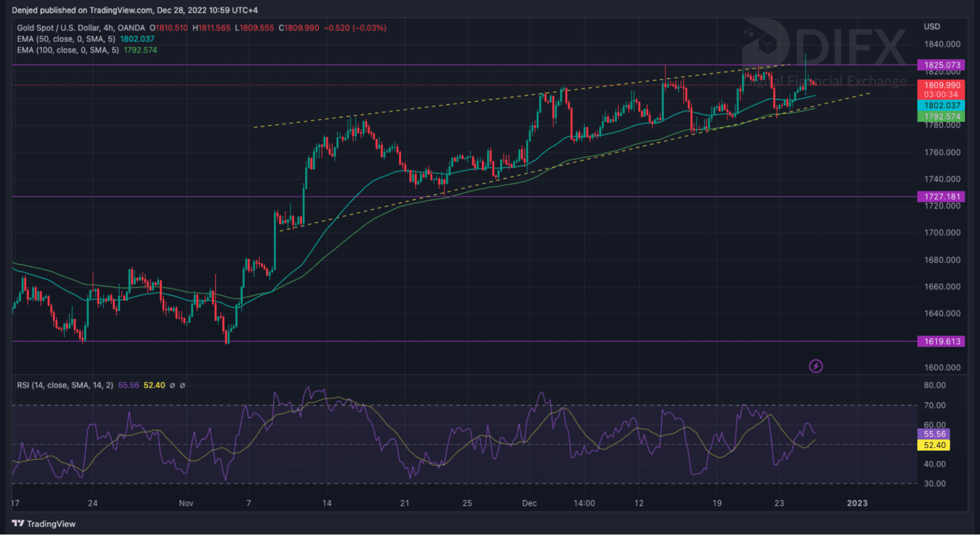
Task: Click the green 1792.574 EMA price tag
Action: tap(941, 117)
